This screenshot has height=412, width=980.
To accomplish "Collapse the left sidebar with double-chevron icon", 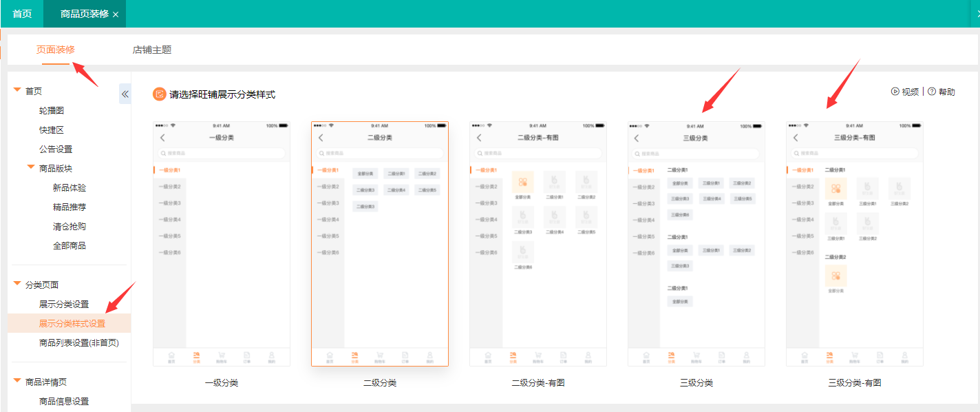I will [x=125, y=94].
